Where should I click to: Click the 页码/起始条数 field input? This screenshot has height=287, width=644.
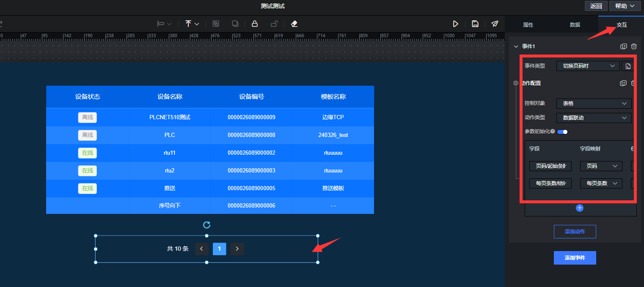pyautogui.click(x=550, y=166)
